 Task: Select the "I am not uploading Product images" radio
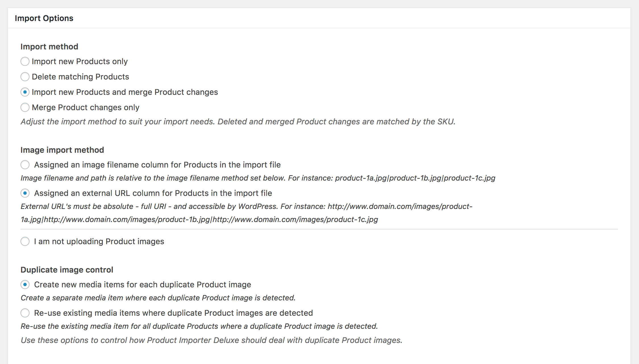(x=25, y=241)
